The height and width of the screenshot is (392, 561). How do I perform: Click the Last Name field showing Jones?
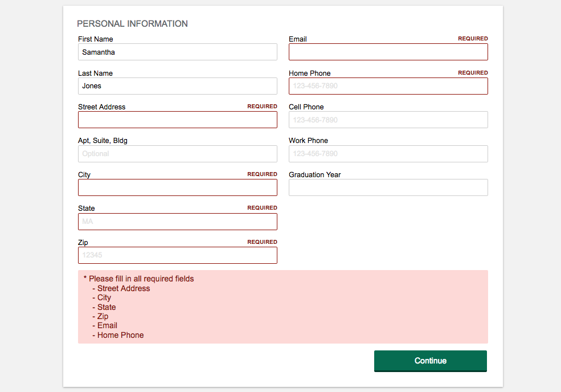pos(177,85)
